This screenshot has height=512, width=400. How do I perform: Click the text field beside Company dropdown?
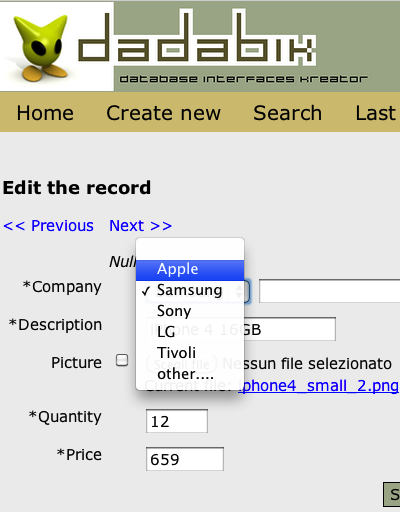click(x=330, y=291)
